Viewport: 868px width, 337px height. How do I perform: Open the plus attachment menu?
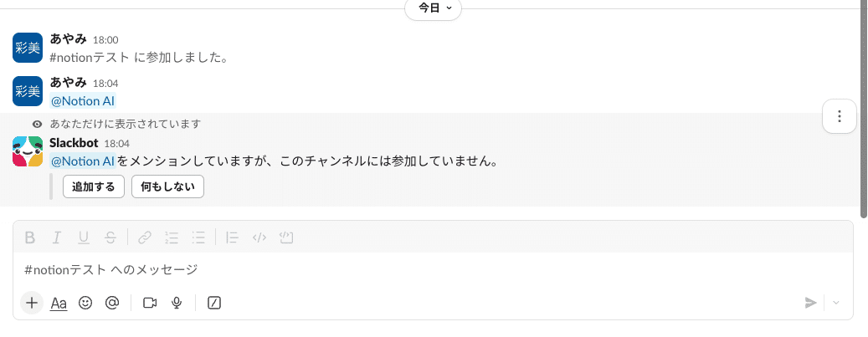coord(31,303)
